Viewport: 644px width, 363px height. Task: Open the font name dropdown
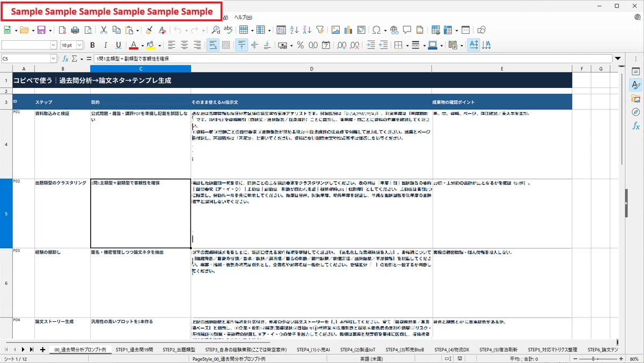pyautogui.click(x=54, y=45)
